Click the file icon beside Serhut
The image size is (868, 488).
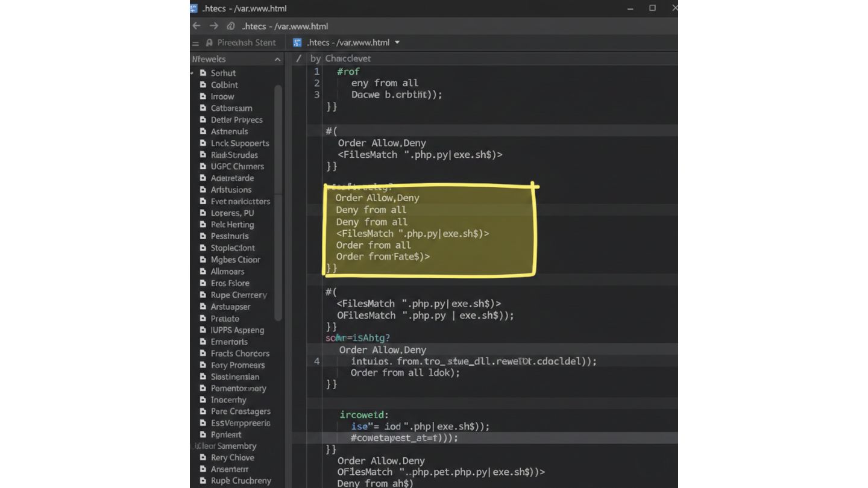[x=204, y=73]
